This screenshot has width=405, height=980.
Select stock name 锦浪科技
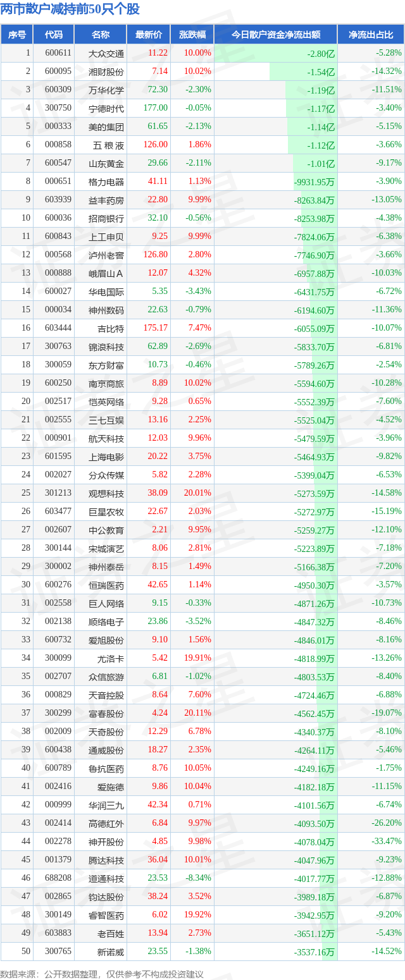click(x=106, y=346)
